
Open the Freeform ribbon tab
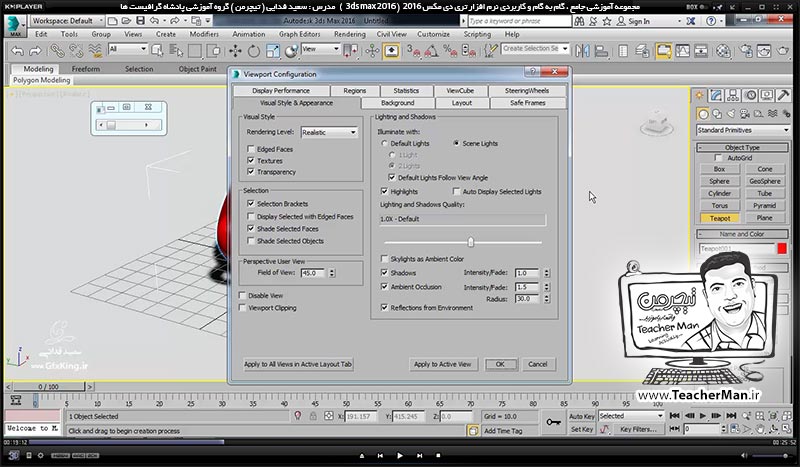point(86,69)
